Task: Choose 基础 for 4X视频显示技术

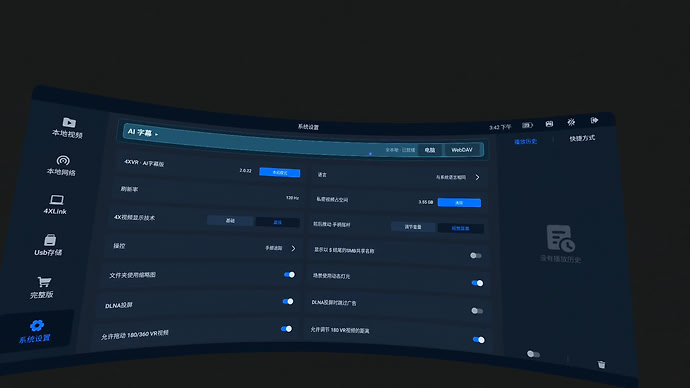Action: point(230,220)
